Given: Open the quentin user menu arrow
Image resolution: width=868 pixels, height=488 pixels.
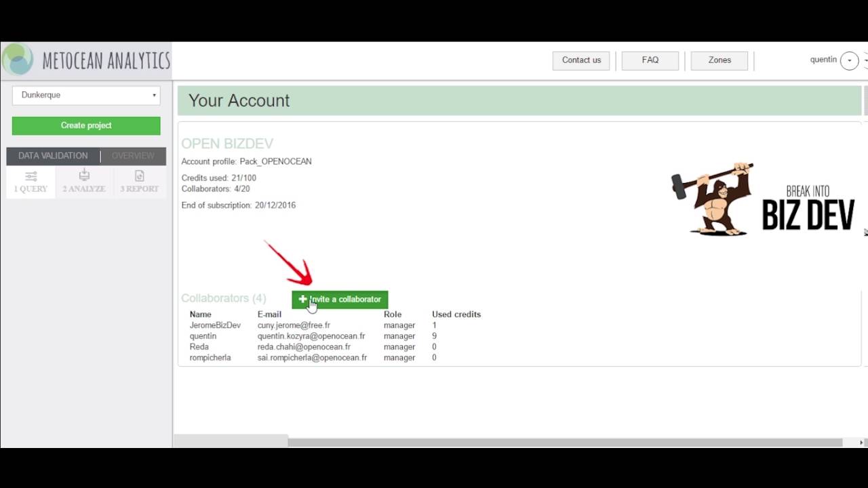Looking at the screenshot, I should [x=849, y=61].
